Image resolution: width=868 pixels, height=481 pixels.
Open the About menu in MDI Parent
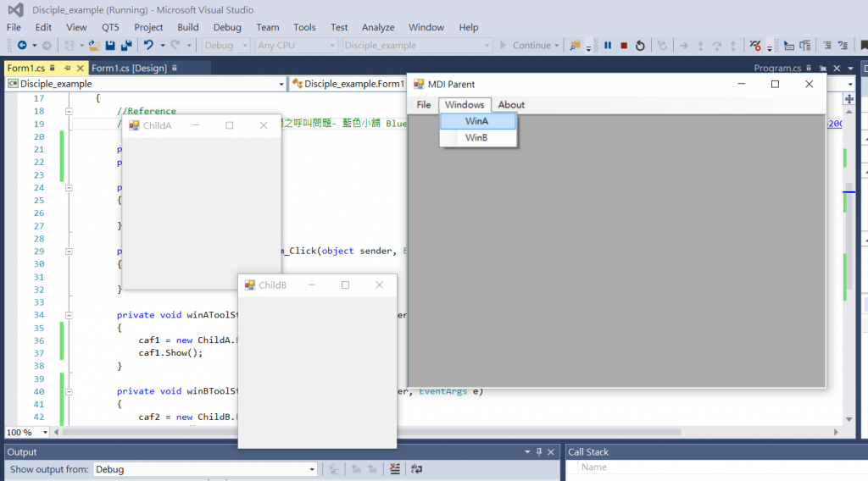[x=511, y=104]
